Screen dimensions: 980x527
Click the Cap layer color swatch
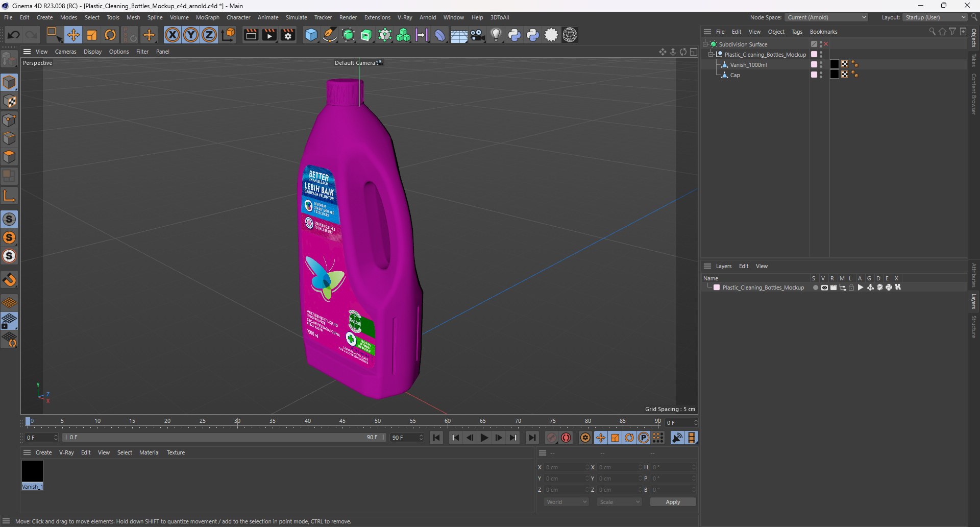pos(814,75)
